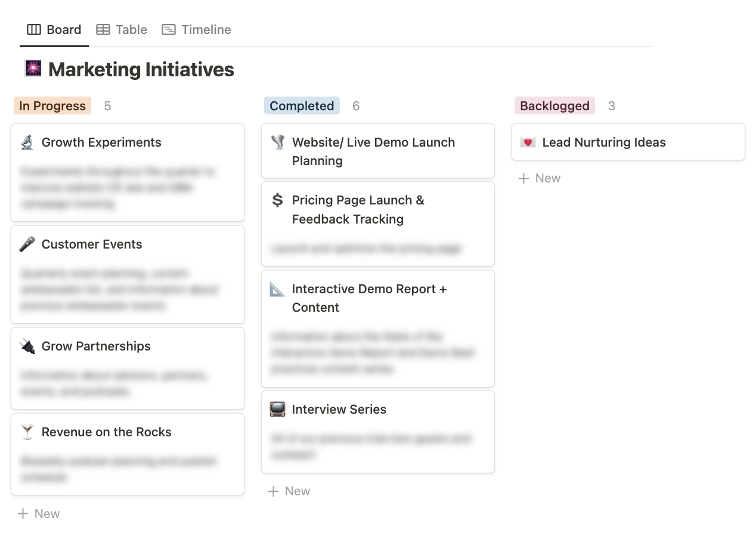The height and width of the screenshot is (546, 756).
Task: Switch to the Timeline view tab
Action: (x=196, y=30)
